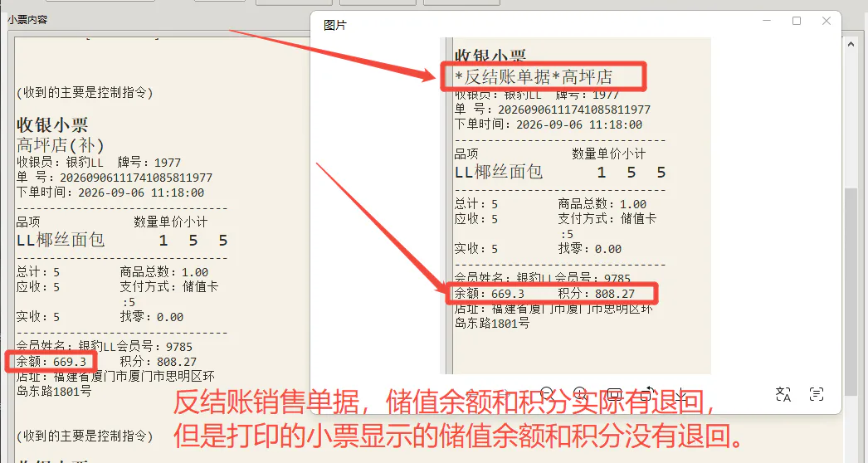Click 积分: 808.27 in left receipt

coord(158,362)
